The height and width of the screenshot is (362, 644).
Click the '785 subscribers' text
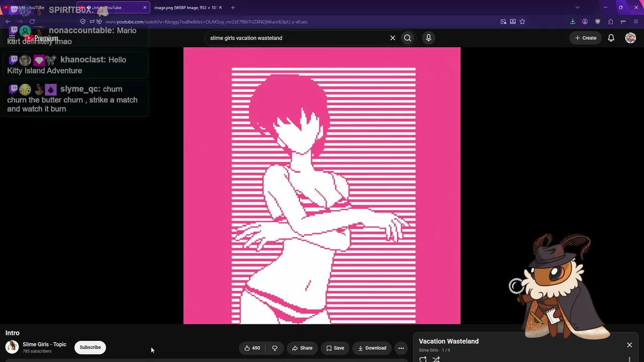click(x=37, y=351)
